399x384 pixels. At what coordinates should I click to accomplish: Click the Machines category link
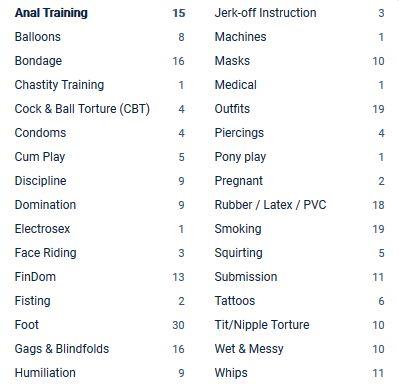(x=241, y=37)
